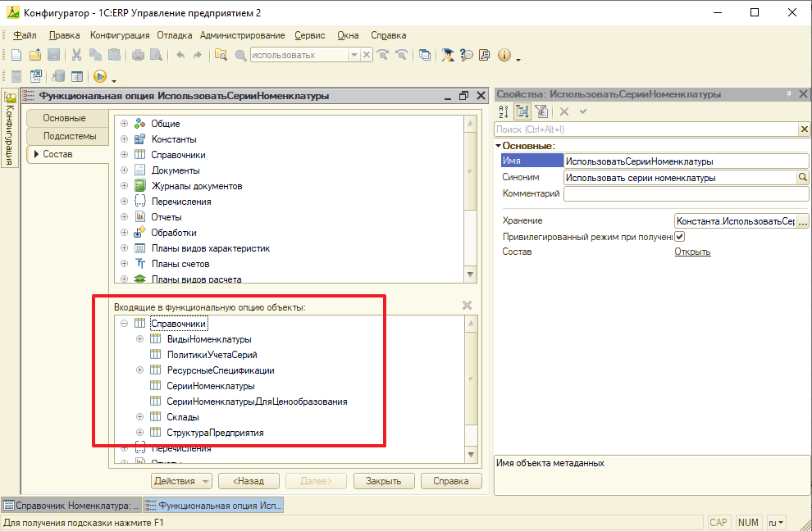The image size is (812, 531).
Task: Click the Справка button at bottom
Action: (451, 481)
